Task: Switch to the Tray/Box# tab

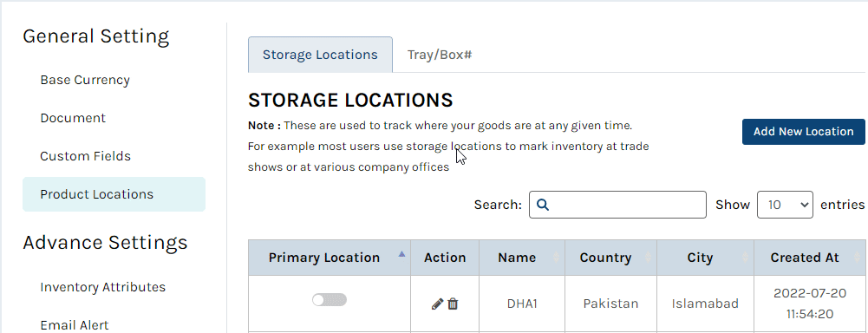Action: pyautogui.click(x=440, y=55)
